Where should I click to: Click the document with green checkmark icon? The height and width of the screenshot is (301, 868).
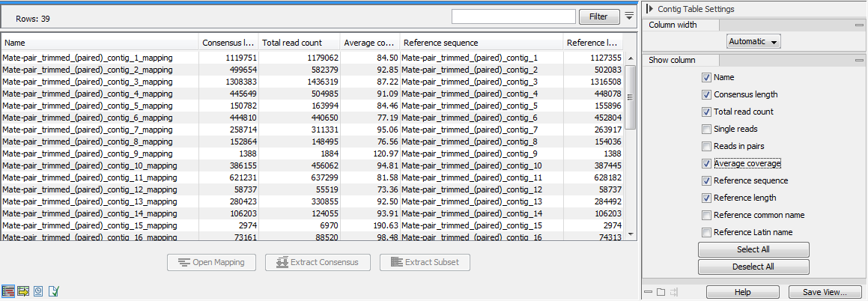pos(53,291)
